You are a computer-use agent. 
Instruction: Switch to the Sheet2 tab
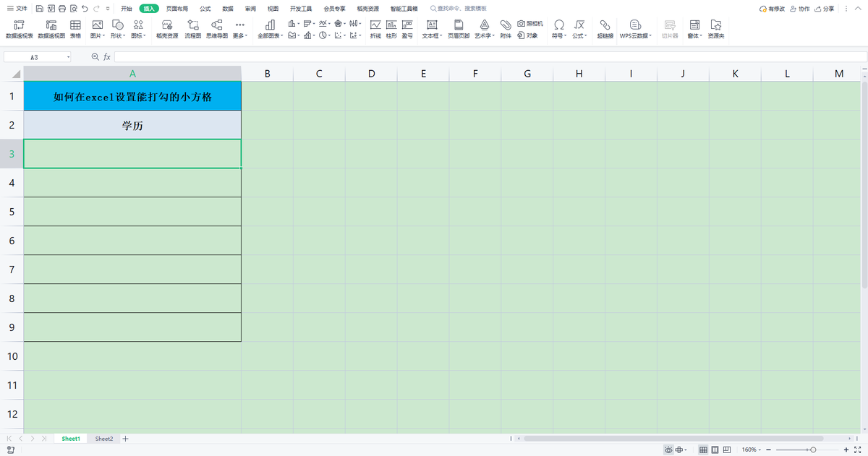click(104, 439)
